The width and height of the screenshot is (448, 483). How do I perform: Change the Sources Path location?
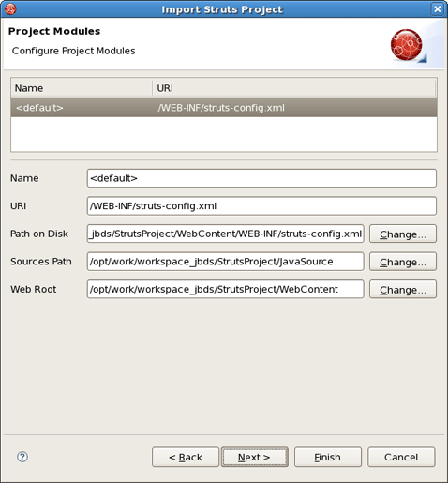coord(403,262)
